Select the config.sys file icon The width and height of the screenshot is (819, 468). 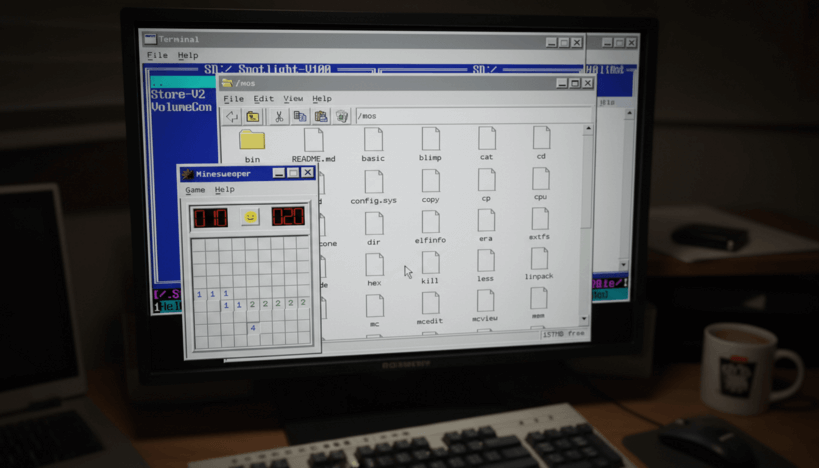pos(374,182)
